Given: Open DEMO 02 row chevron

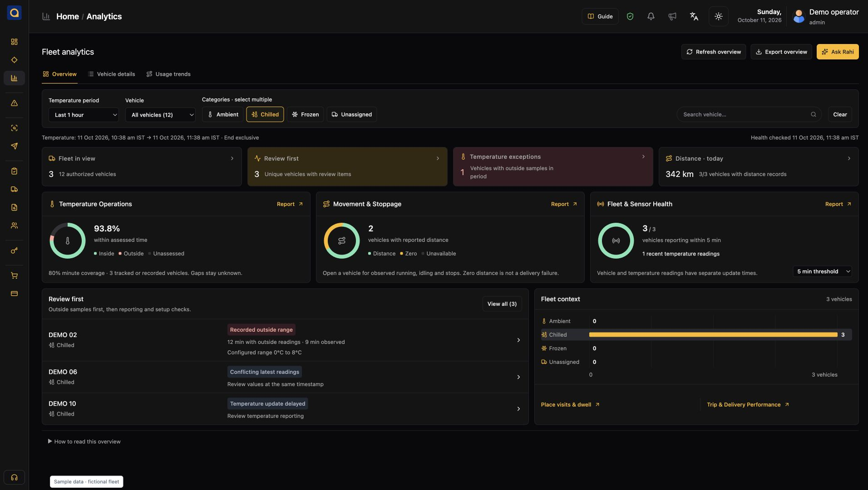Looking at the screenshot, I should 518,340.
